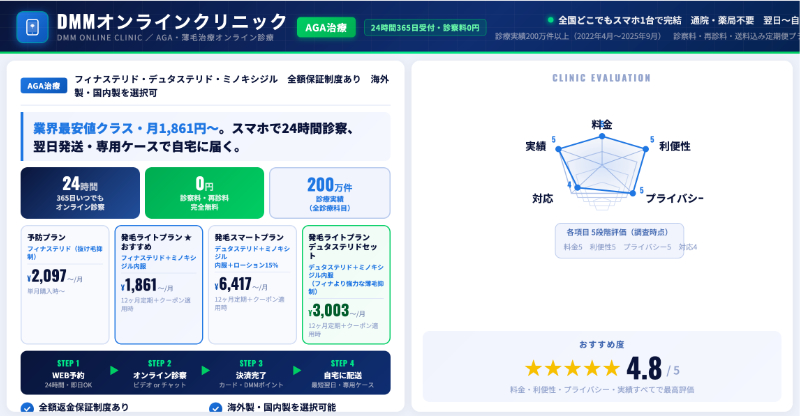The height and width of the screenshot is (418, 800).
Task: Click the blue AGA治療 tag label
Action: tap(44, 86)
